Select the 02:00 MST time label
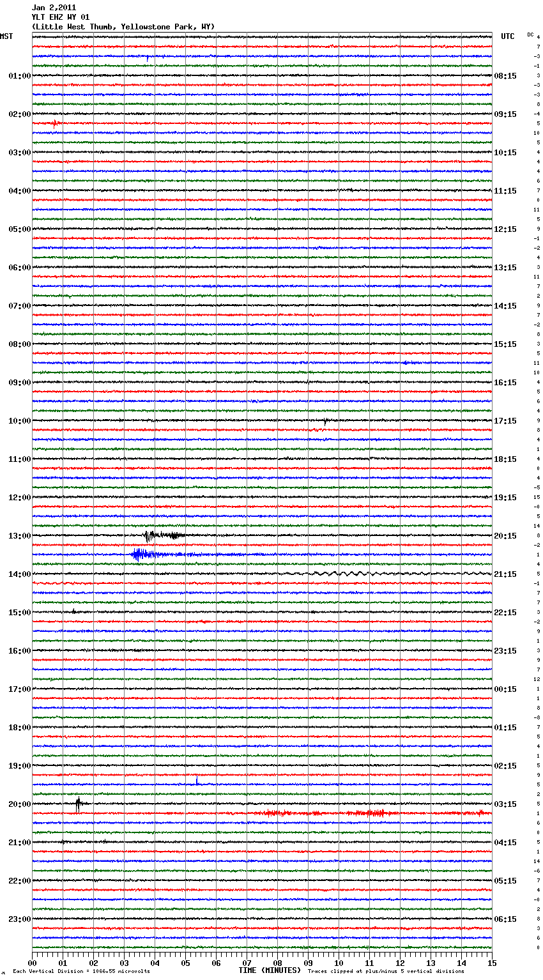543x980 pixels. tap(20, 114)
